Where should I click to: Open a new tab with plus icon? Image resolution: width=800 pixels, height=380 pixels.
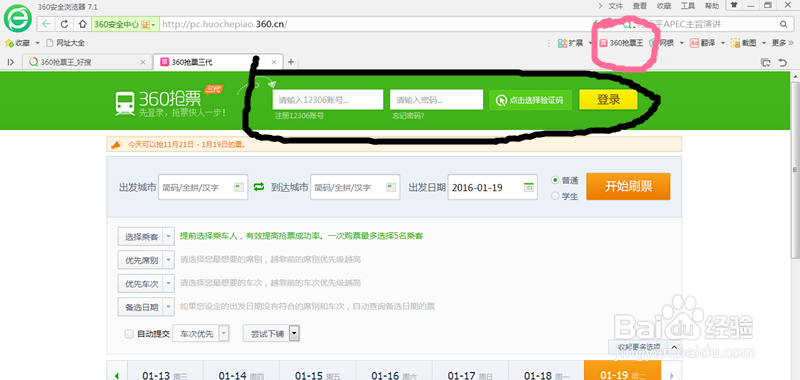pos(291,62)
